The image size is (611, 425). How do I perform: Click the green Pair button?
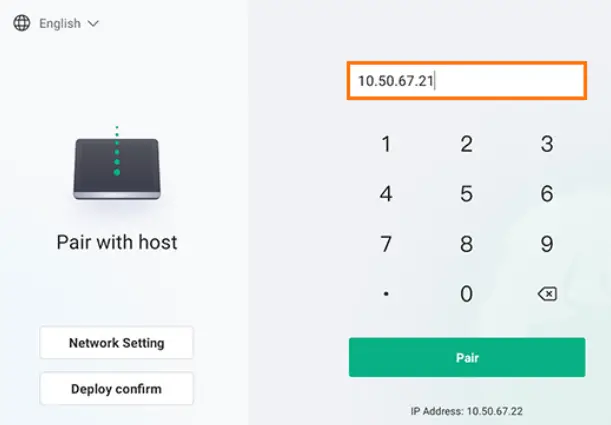(466, 357)
